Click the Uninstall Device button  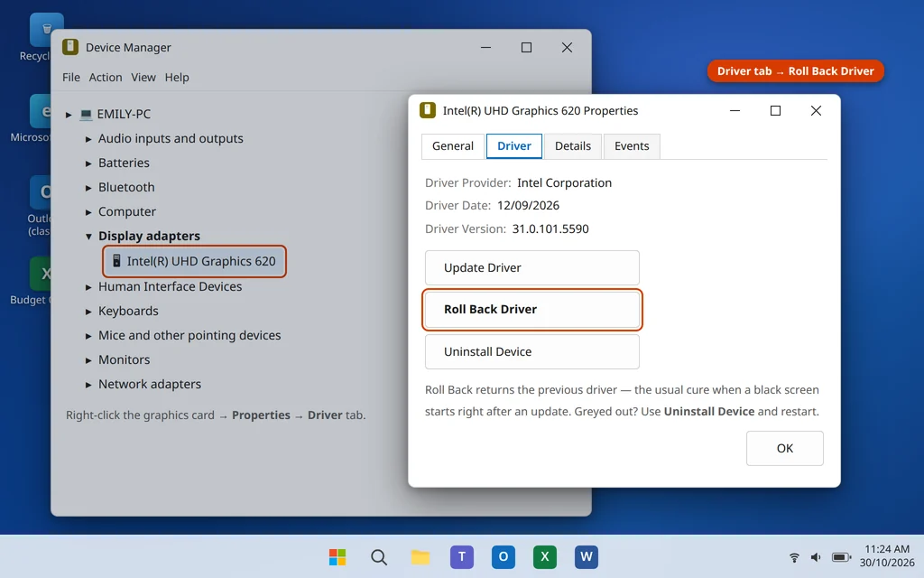[532, 351]
